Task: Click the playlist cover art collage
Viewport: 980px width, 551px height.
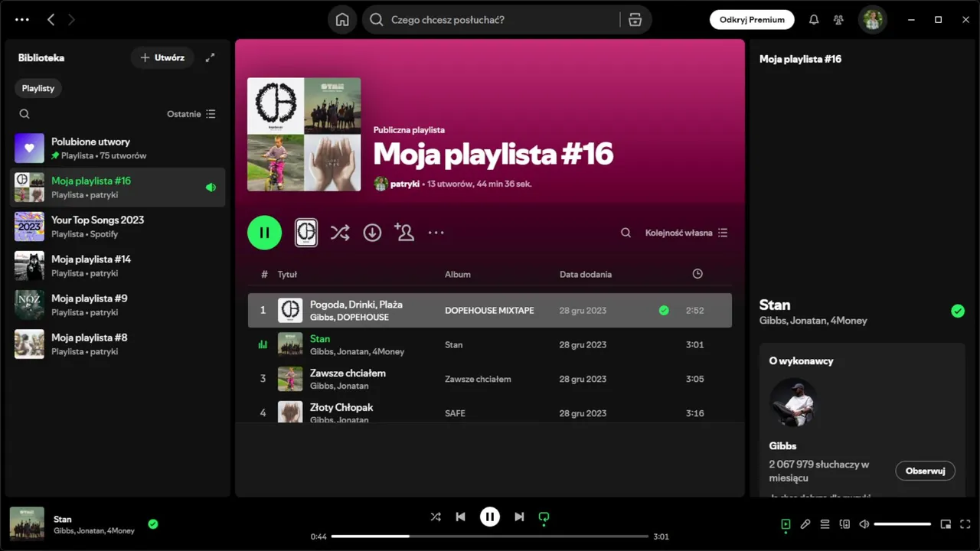Action: tap(304, 135)
